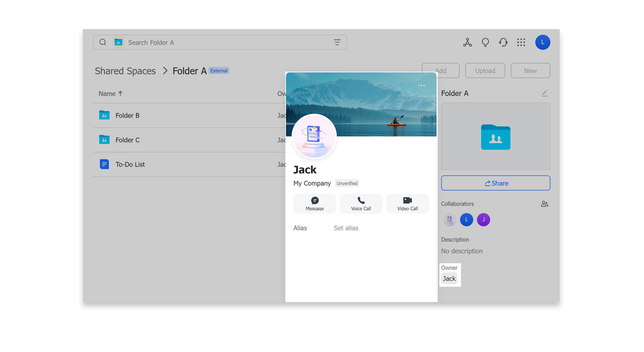Click the pencil icon to rename Folder A
Image resolution: width=644 pixels, height=352 pixels.
(x=544, y=93)
